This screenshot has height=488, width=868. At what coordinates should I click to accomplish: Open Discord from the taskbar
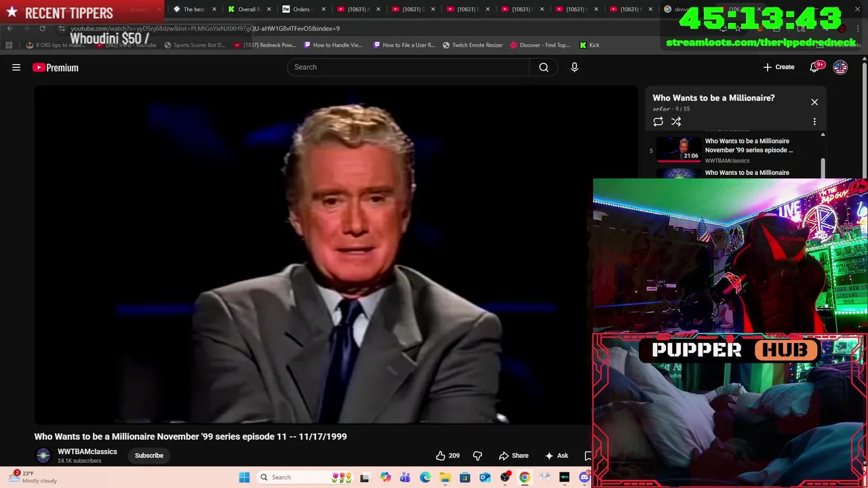[x=585, y=477]
